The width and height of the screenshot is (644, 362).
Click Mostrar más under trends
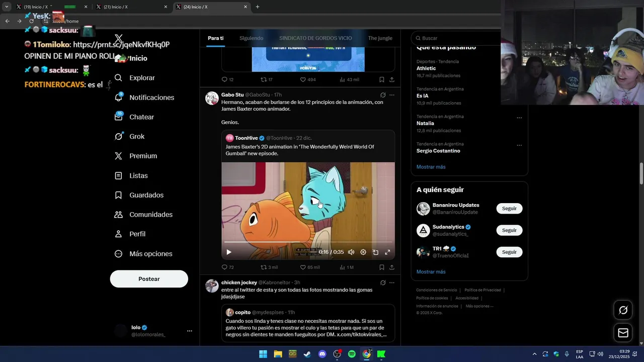pyautogui.click(x=431, y=167)
